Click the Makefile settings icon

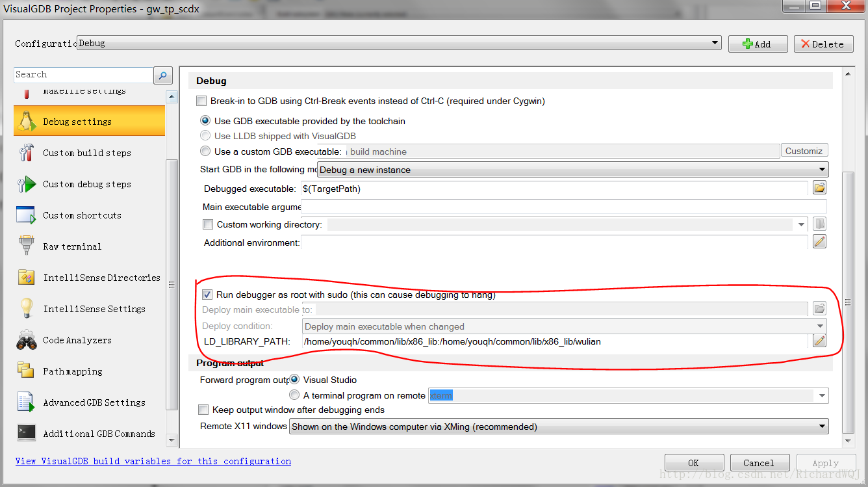27,93
